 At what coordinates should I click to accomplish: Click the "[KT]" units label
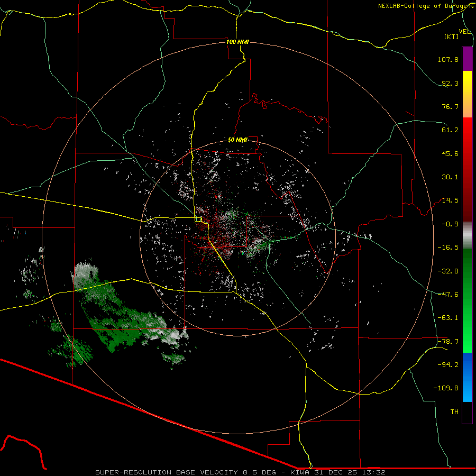pyautogui.click(x=452, y=36)
